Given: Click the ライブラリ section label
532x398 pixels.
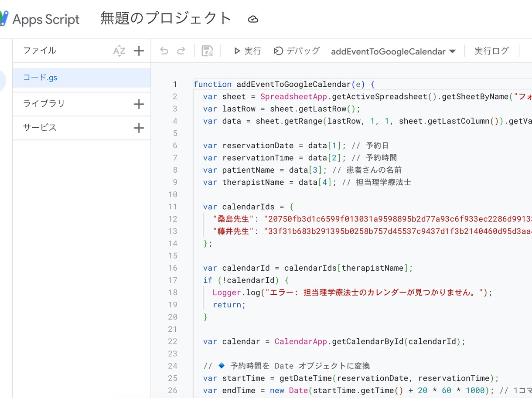Looking at the screenshot, I should pyautogui.click(x=44, y=103).
